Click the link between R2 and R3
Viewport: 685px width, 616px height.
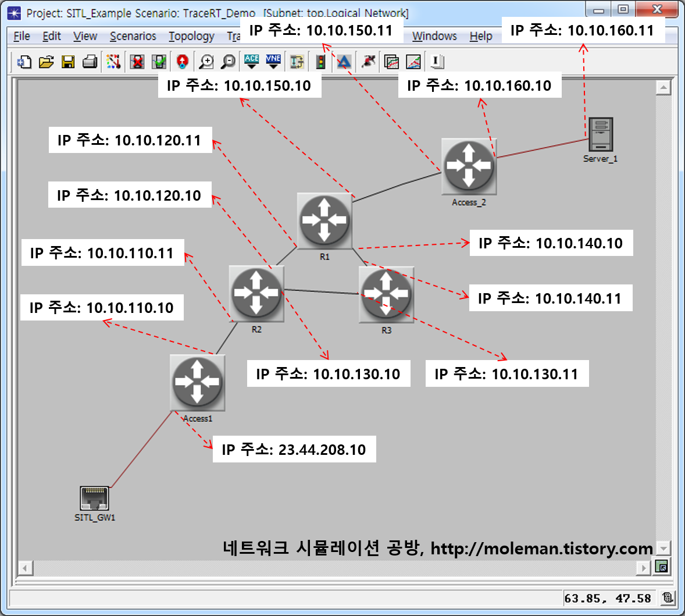(x=322, y=291)
